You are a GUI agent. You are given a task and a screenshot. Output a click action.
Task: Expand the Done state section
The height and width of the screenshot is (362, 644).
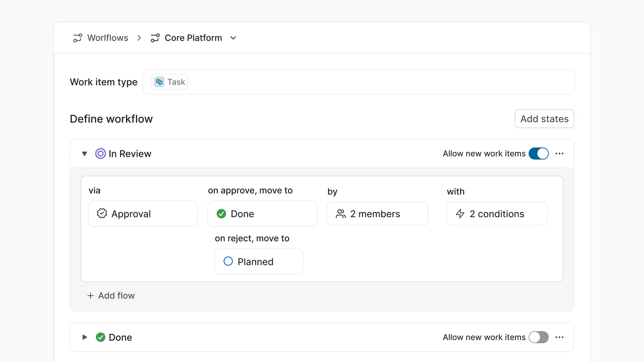point(85,337)
